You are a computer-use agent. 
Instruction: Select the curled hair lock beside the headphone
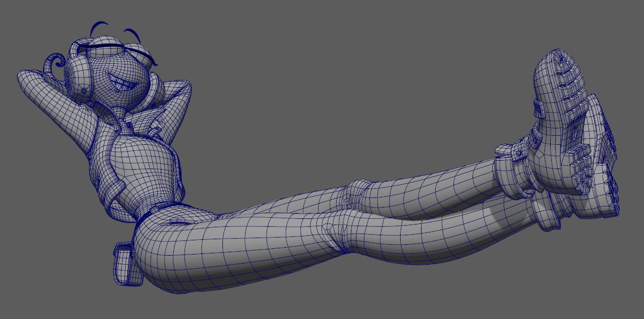(x=54, y=66)
